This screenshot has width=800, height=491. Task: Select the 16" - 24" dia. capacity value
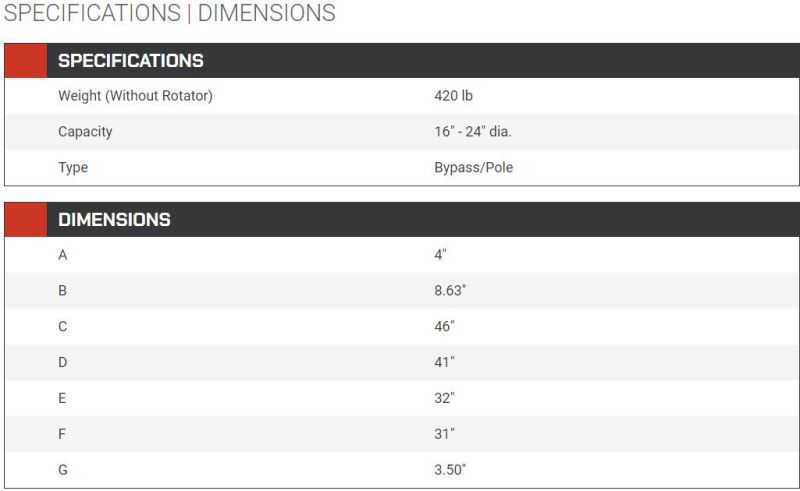click(x=473, y=132)
